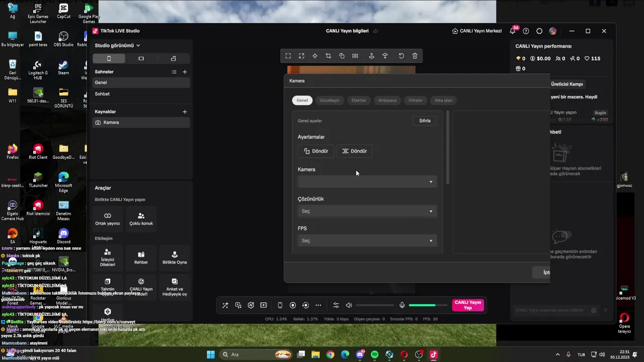Click the speaker volume slider
The width and height of the screenshot is (644, 362).
pos(375,305)
